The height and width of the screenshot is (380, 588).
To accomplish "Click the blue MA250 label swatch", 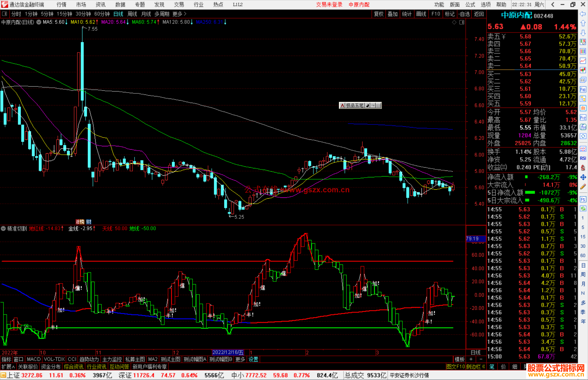I will click(209, 22).
